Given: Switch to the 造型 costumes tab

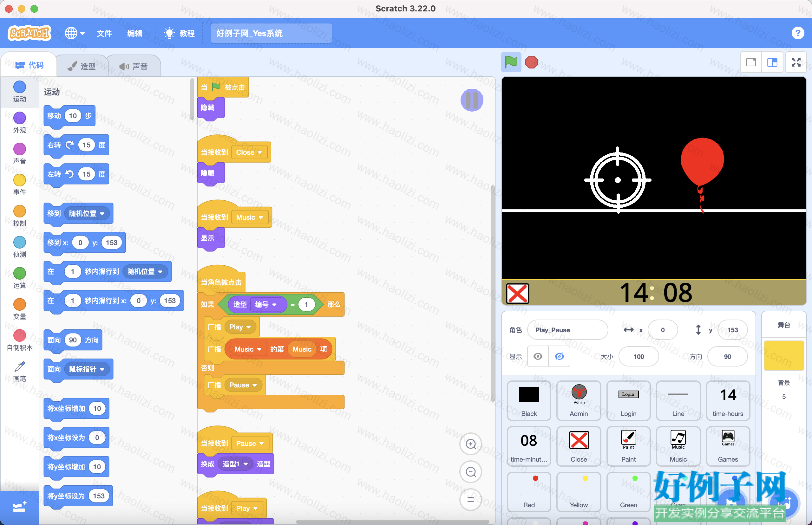Looking at the screenshot, I should (x=82, y=66).
